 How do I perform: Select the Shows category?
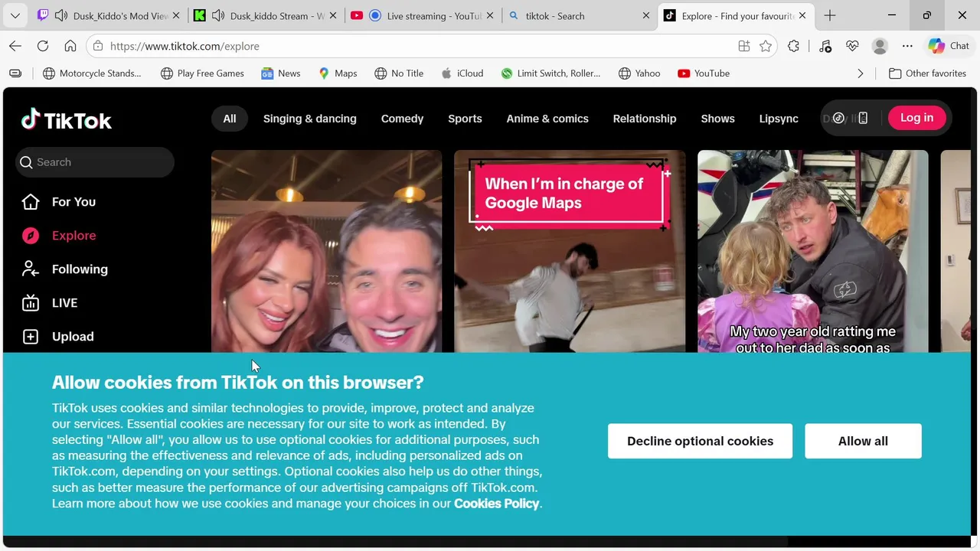coord(718,119)
